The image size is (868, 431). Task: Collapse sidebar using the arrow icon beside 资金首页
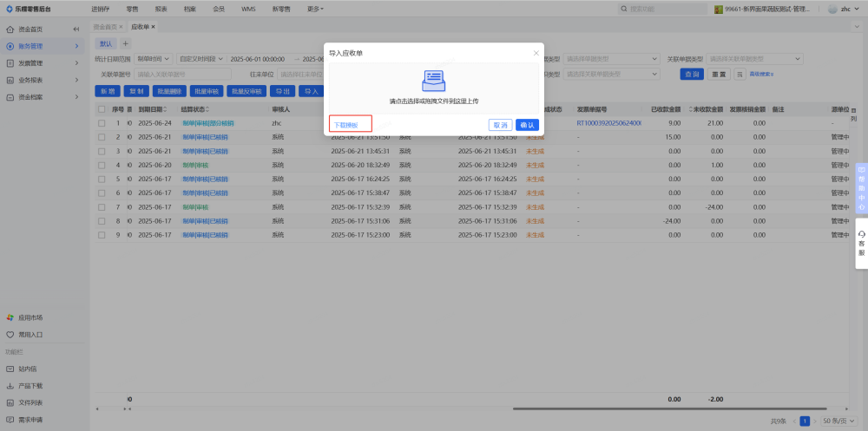pyautogui.click(x=76, y=29)
